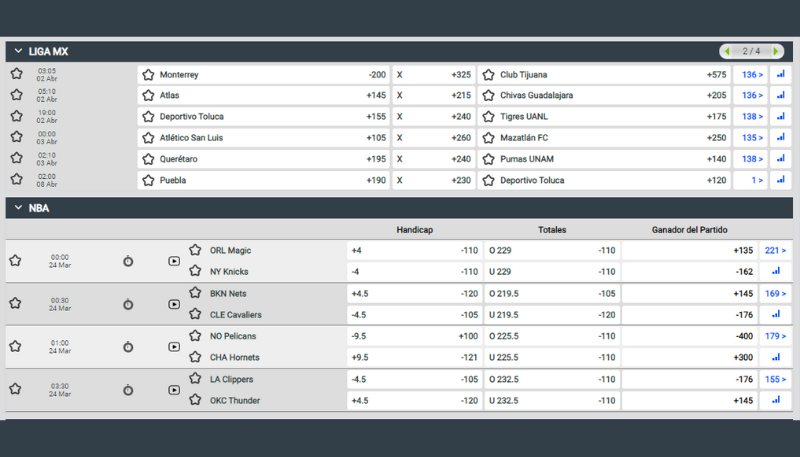
Task: Collapse the LIGA MX section
Action: click(17, 51)
